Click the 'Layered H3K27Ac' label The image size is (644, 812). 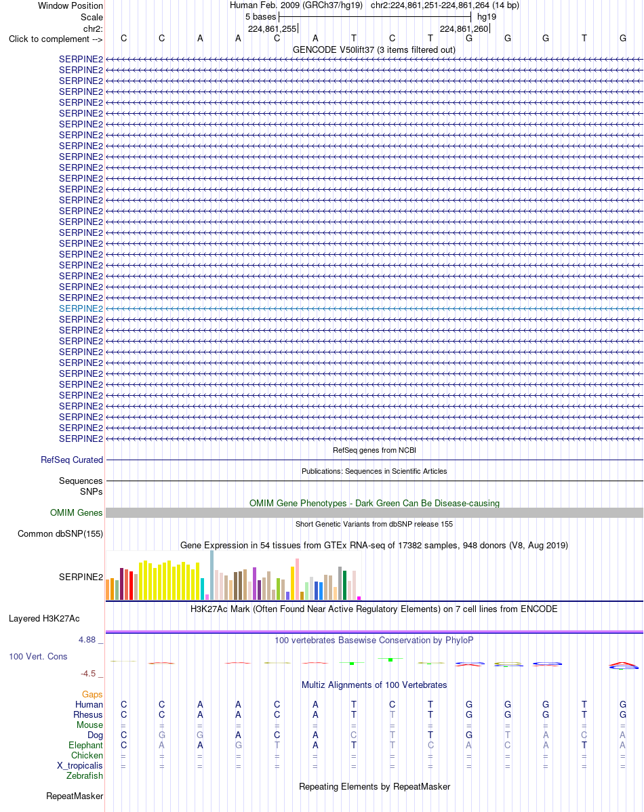[x=44, y=619]
